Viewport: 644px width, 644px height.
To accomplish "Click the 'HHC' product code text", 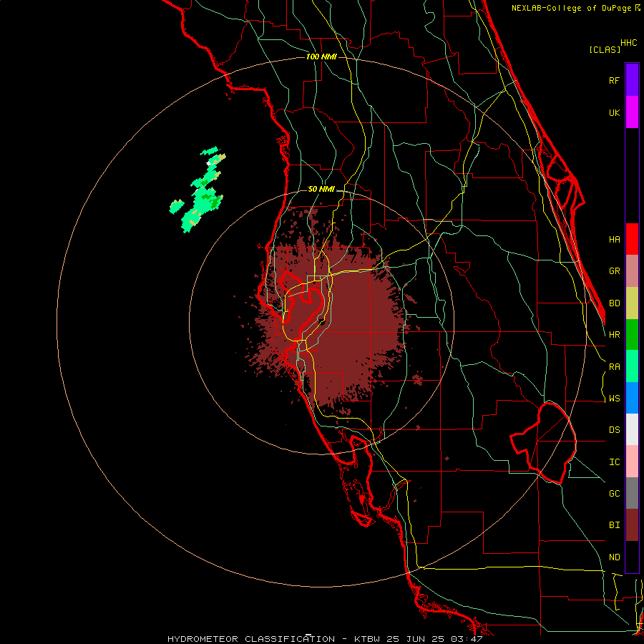I will 629,43.
